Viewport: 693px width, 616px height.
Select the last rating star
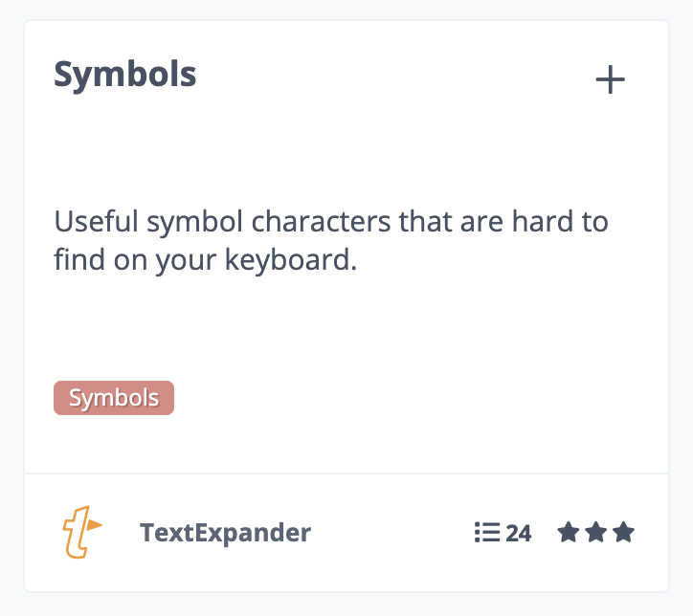pos(623,532)
